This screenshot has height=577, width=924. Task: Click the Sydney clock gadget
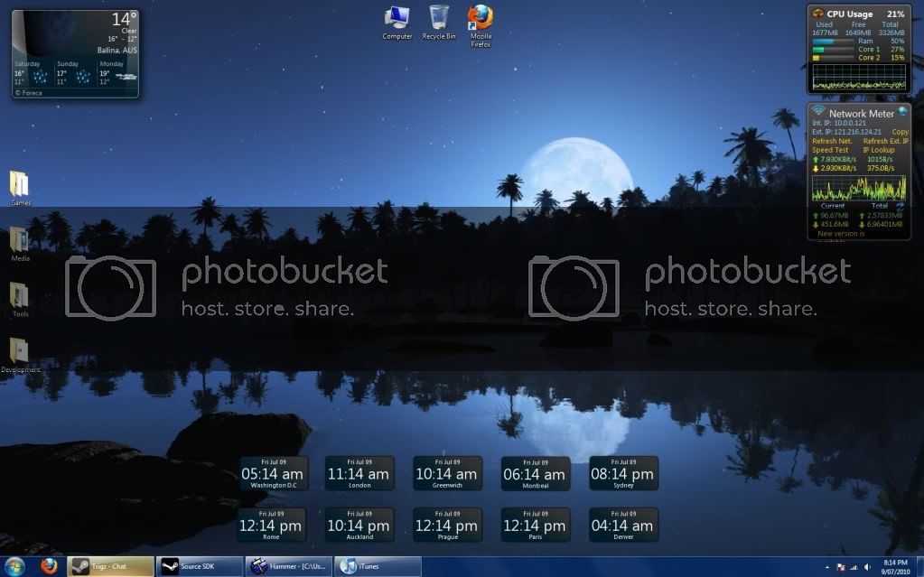(623, 473)
